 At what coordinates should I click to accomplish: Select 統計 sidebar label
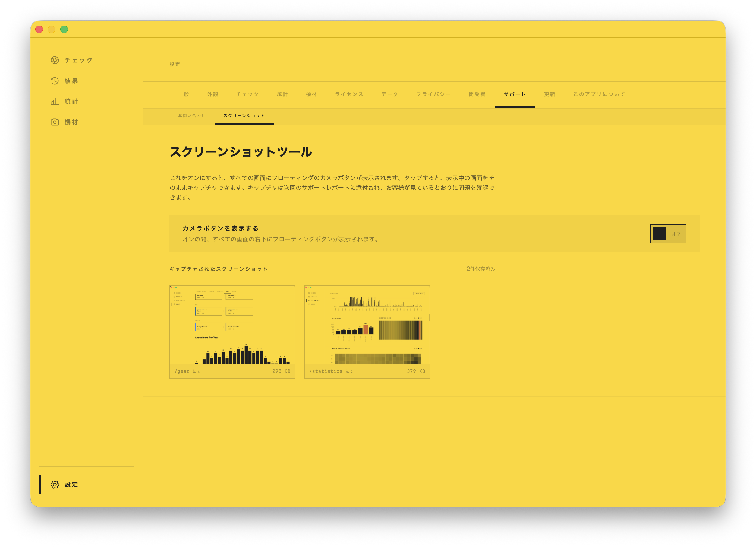(71, 101)
